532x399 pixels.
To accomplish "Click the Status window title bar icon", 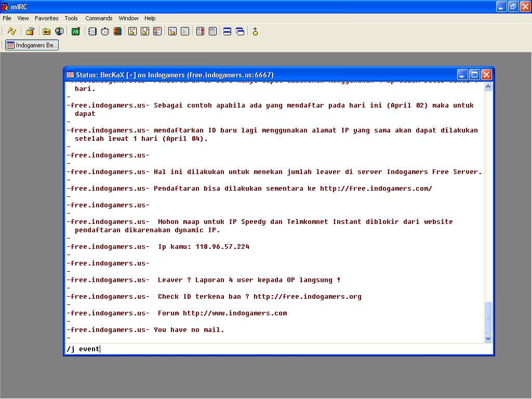I will pyautogui.click(x=70, y=75).
